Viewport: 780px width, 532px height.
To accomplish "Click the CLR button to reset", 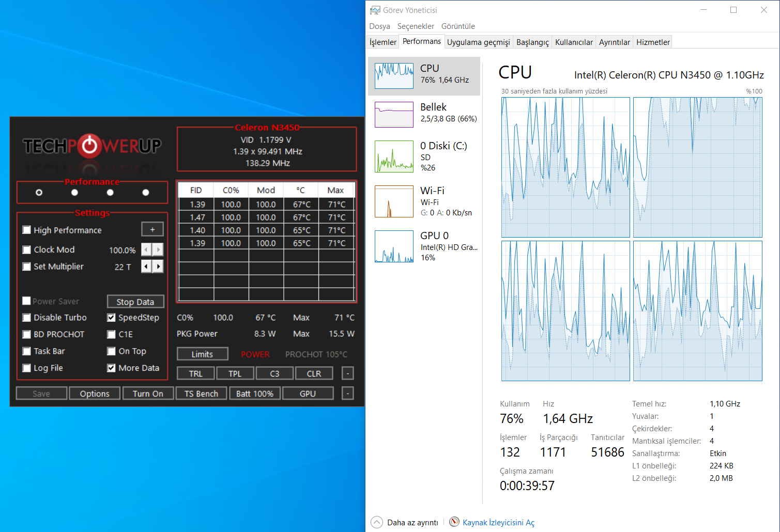I will pos(314,373).
